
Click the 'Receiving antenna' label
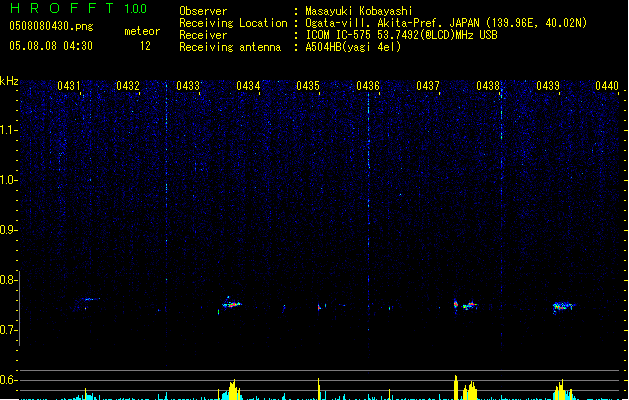pos(230,47)
